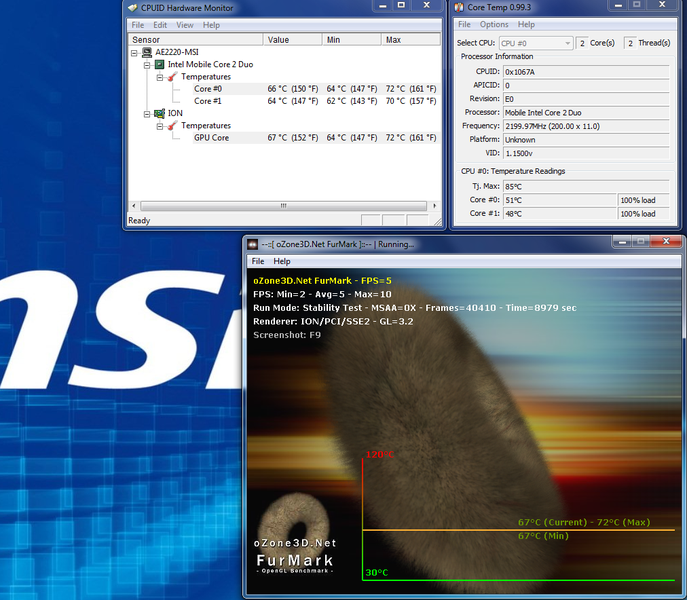Click Core #0 temperature 51°C in Core Temp
The width and height of the screenshot is (687, 600).
(x=560, y=200)
